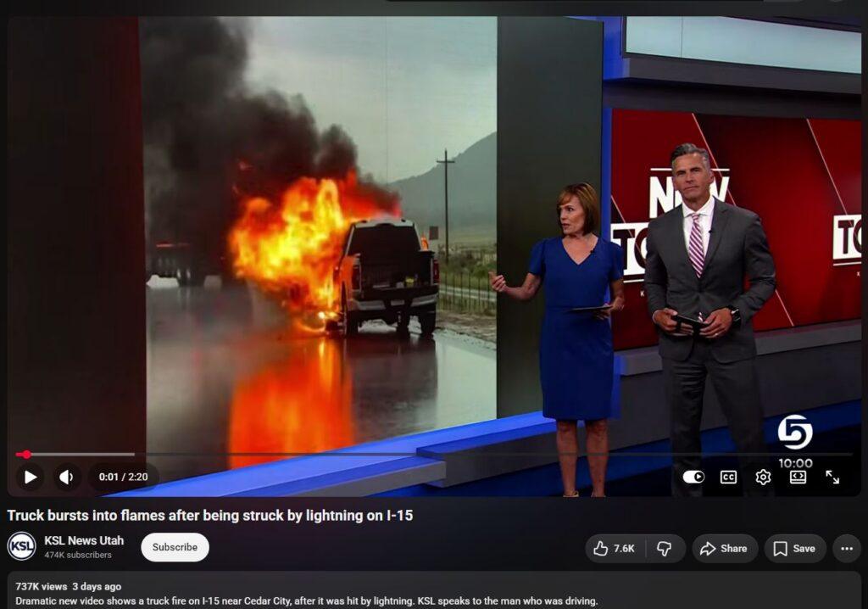
Task: Subscribe to KSL News Utah
Action: point(175,547)
